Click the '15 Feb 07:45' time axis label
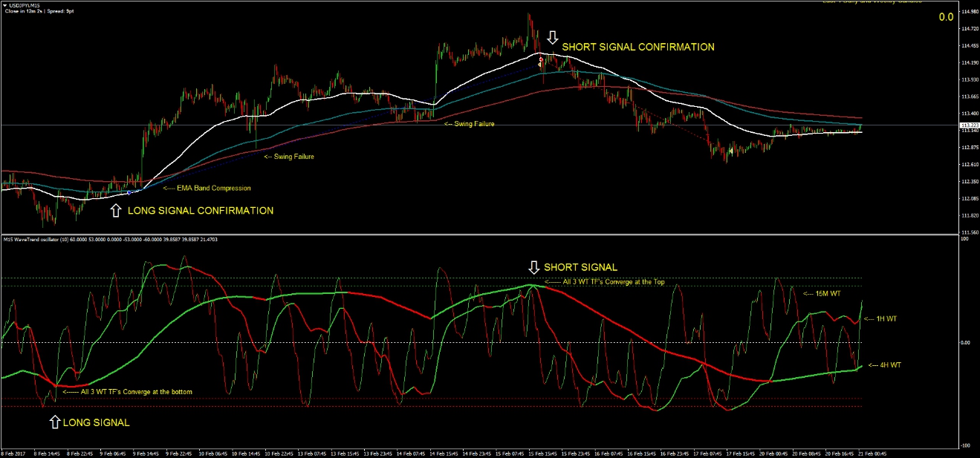 [509, 453]
